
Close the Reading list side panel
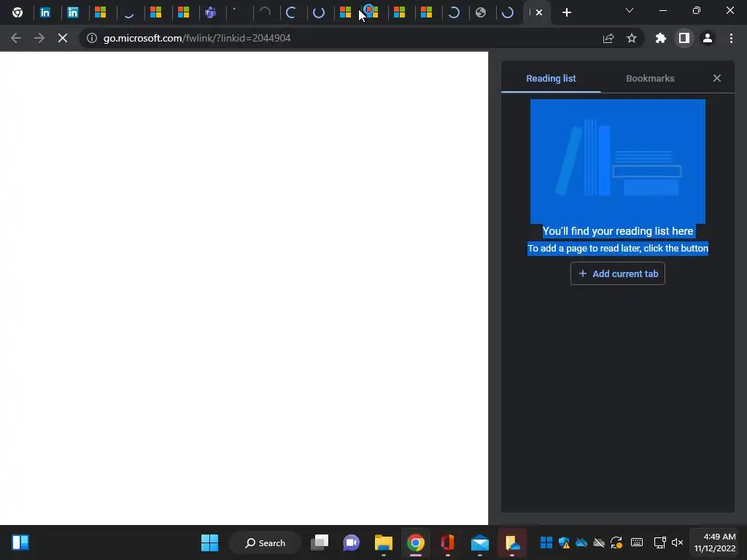[717, 78]
